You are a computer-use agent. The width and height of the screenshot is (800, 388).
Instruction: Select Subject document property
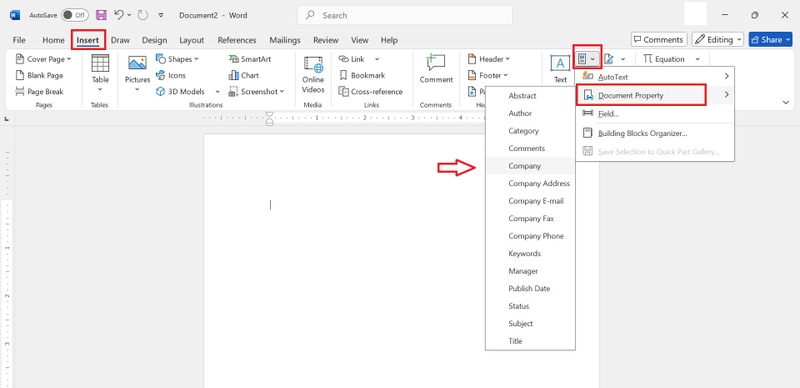(530, 324)
